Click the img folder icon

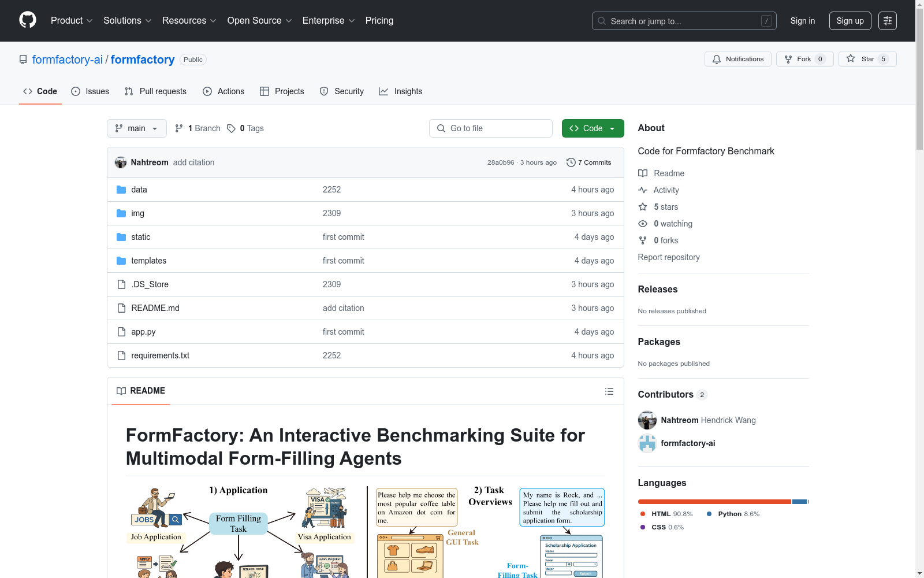tap(121, 213)
